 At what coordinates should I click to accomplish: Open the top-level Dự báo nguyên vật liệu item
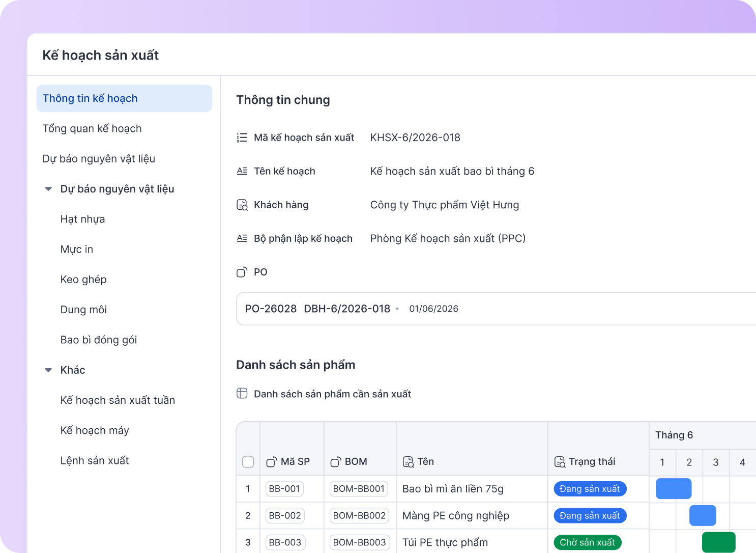pyautogui.click(x=99, y=159)
